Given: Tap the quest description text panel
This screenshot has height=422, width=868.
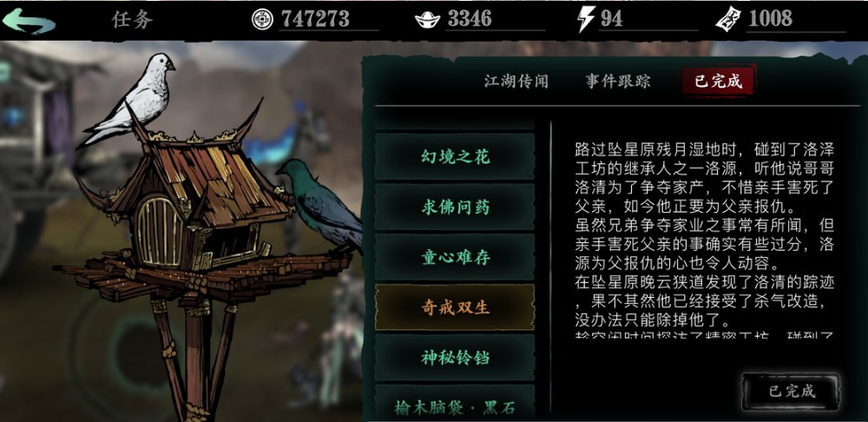Looking at the screenshot, I should point(704,240).
